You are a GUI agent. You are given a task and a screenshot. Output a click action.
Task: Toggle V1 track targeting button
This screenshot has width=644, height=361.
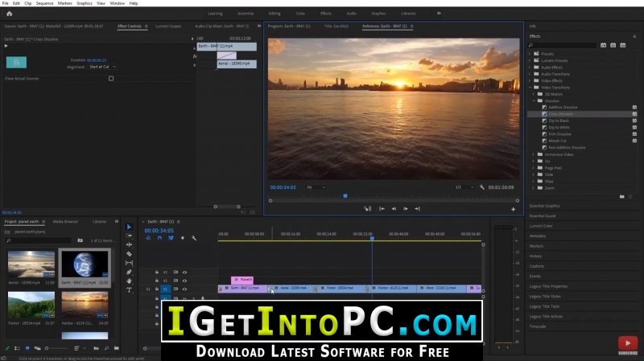[x=165, y=289]
